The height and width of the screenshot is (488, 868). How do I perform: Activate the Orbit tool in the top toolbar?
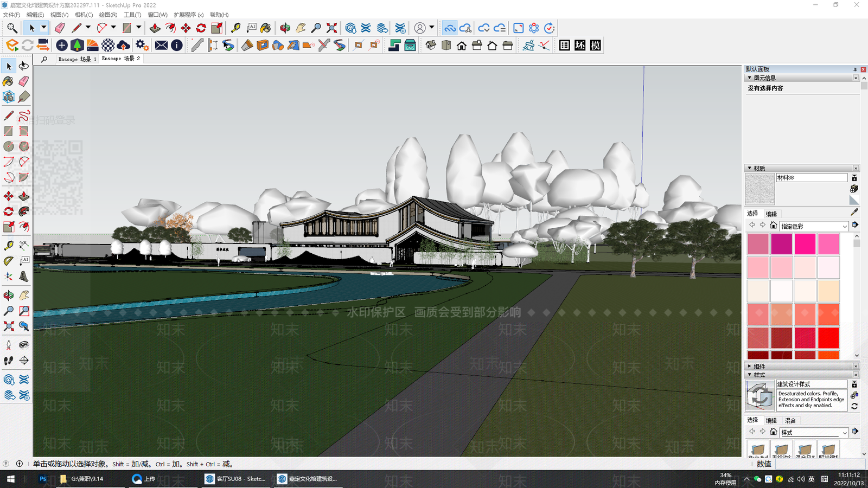click(285, 28)
